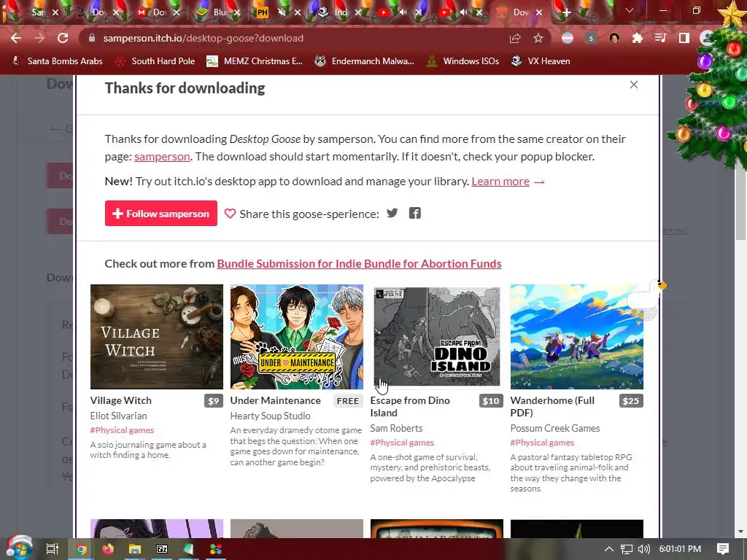This screenshot has width=747, height=560.
Task: Open Endermanch Malwa... bookmark
Action: tap(365, 61)
